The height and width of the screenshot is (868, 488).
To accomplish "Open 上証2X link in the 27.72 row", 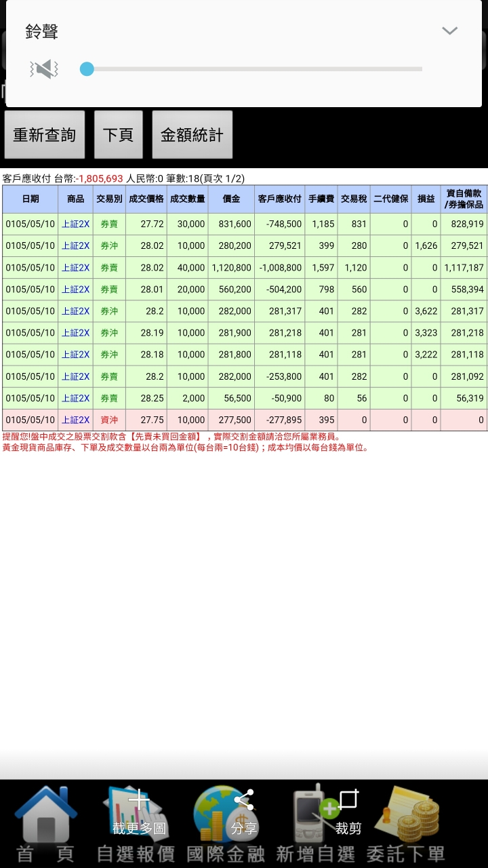I will [75, 224].
